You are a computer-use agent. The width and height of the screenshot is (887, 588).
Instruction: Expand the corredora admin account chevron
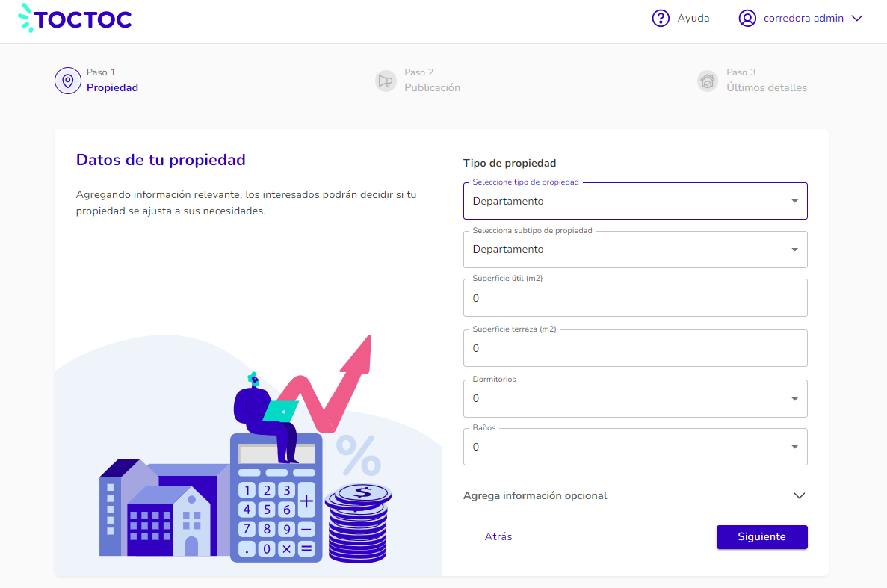[857, 18]
